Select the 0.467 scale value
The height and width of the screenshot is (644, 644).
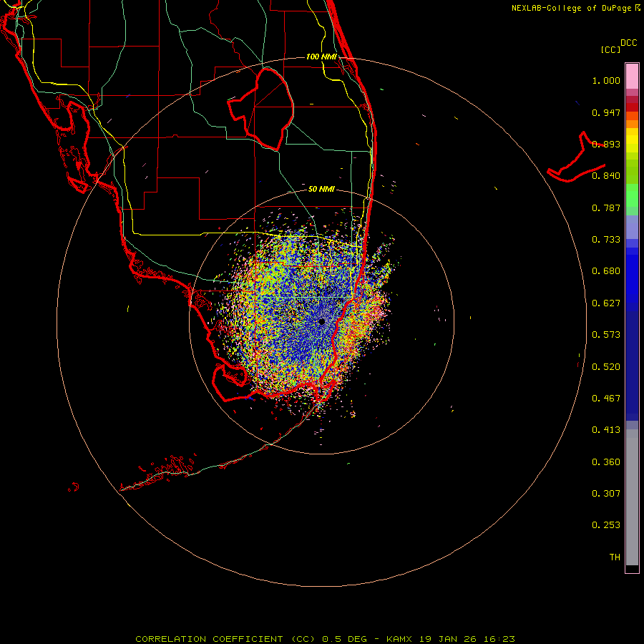pyautogui.click(x=606, y=399)
